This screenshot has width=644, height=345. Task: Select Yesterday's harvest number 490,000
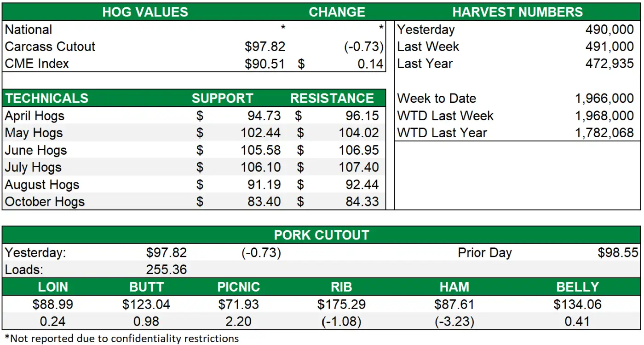[x=609, y=29]
